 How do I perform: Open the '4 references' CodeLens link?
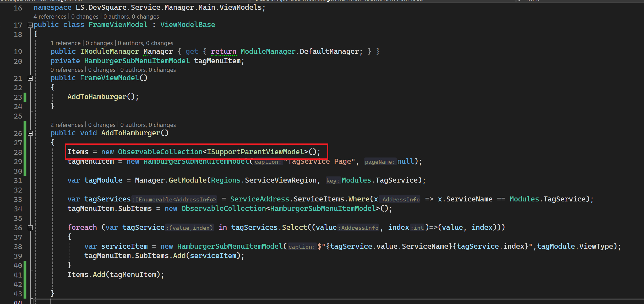point(50,17)
